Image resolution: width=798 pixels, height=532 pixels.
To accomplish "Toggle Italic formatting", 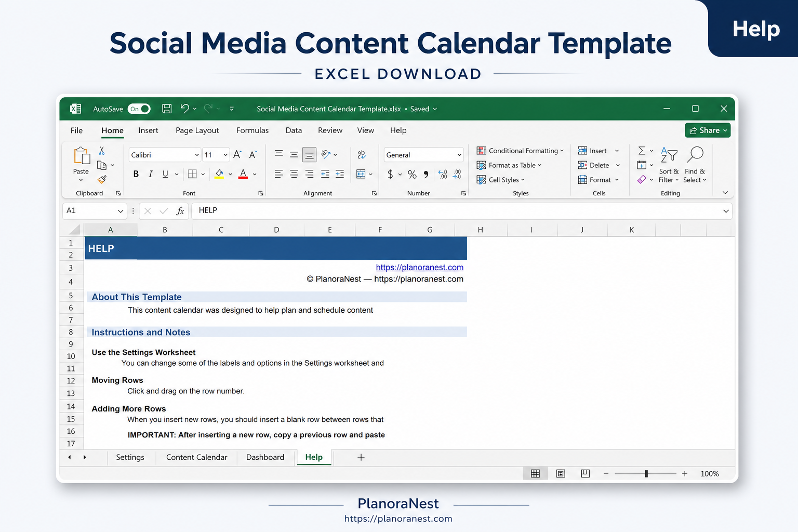I will pos(151,174).
